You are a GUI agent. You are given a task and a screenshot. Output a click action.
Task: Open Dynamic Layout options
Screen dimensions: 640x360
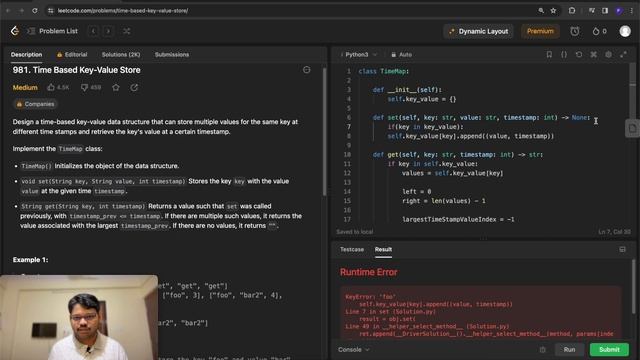[x=478, y=31]
